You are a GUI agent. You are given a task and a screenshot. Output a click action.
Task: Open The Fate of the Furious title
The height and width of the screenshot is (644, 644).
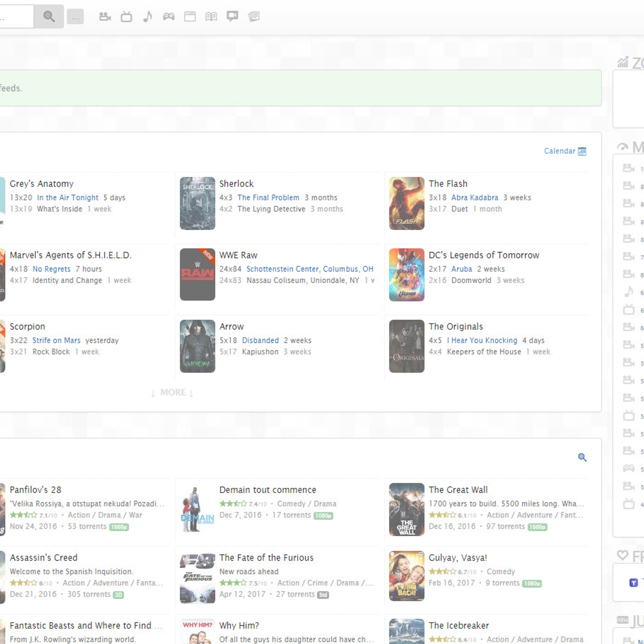point(266,558)
